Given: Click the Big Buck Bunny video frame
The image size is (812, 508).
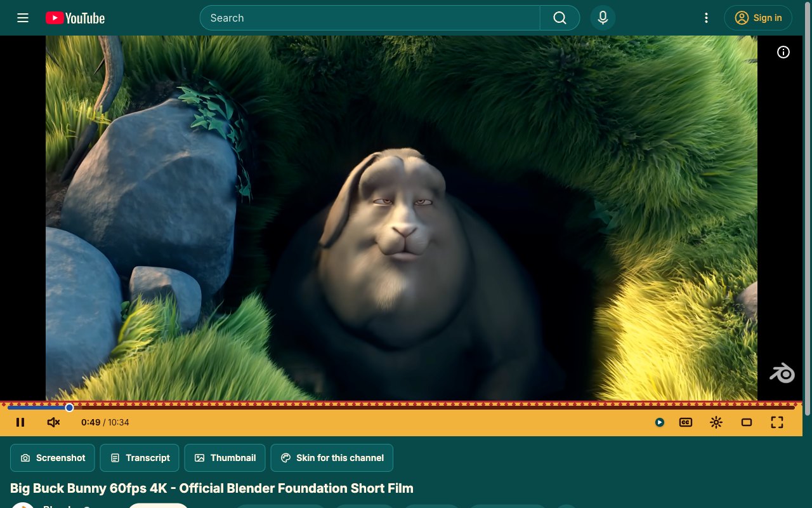Looking at the screenshot, I should (x=402, y=218).
